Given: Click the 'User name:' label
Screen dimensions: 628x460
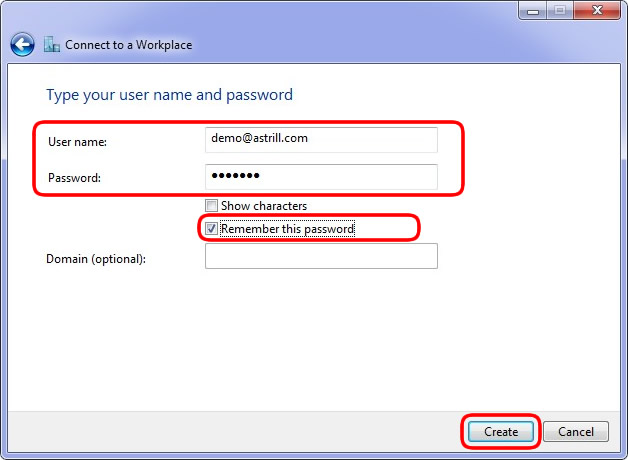Looking at the screenshot, I should tap(77, 142).
